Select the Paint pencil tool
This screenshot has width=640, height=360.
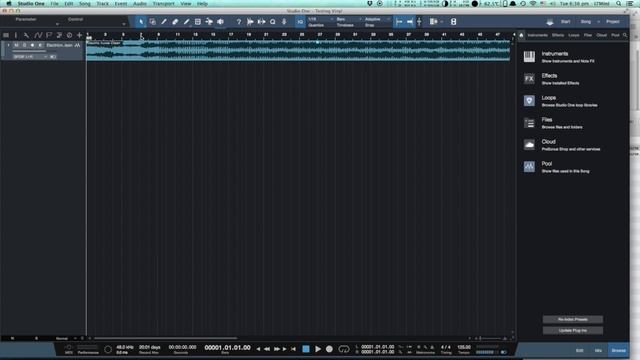(187, 22)
